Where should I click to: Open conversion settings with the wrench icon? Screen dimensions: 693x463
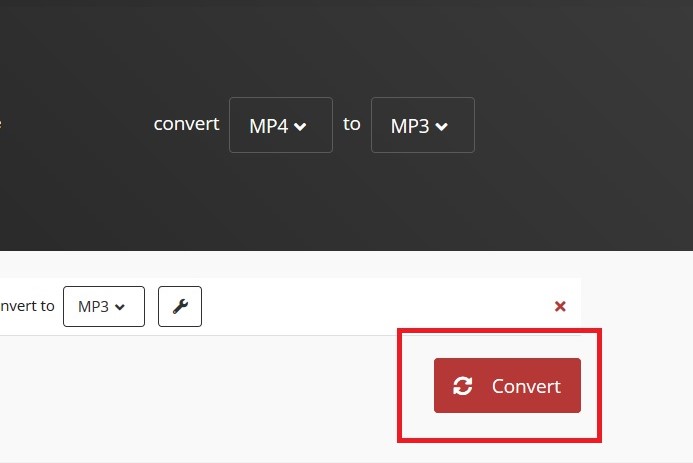click(180, 306)
